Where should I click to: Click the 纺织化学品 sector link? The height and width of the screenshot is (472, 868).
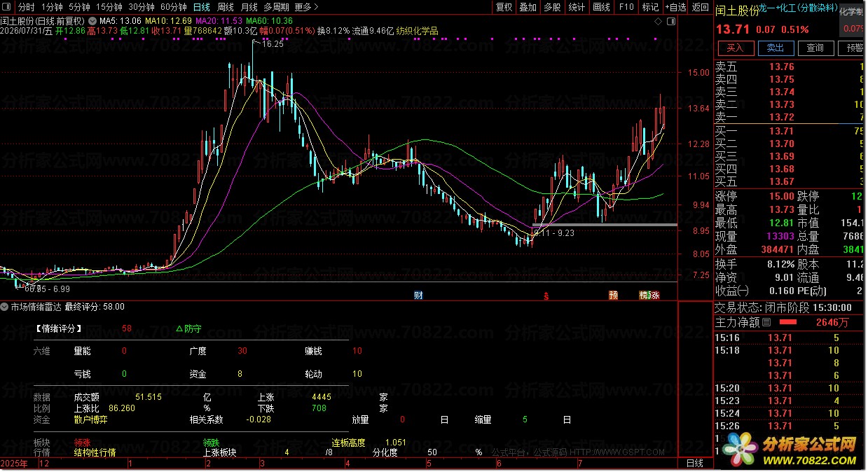pyautogui.click(x=418, y=31)
